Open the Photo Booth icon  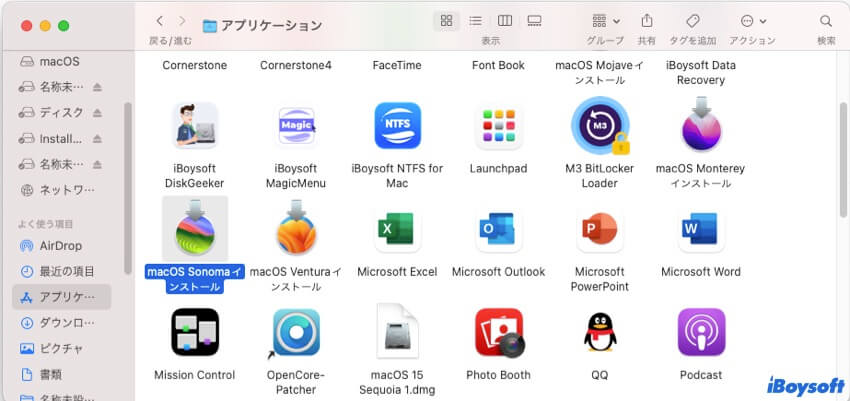[499, 332]
